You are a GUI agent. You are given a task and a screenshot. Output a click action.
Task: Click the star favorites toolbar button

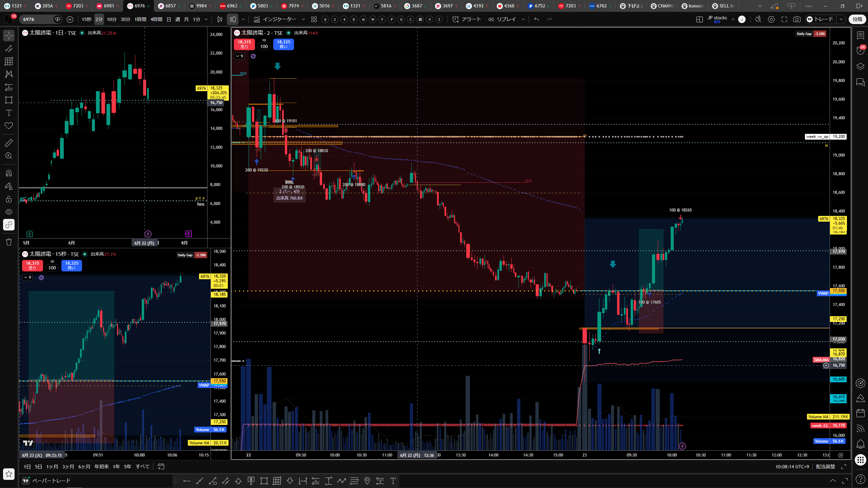pos(9,474)
